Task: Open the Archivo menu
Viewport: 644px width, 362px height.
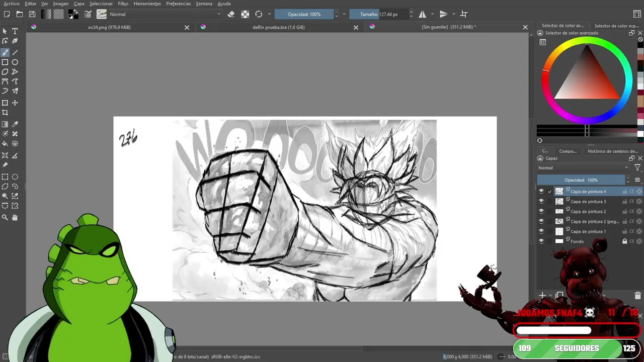Action: [x=12, y=4]
